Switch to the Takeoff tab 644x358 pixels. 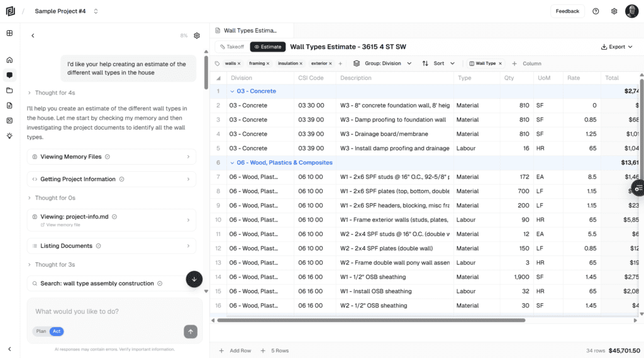click(x=231, y=47)
